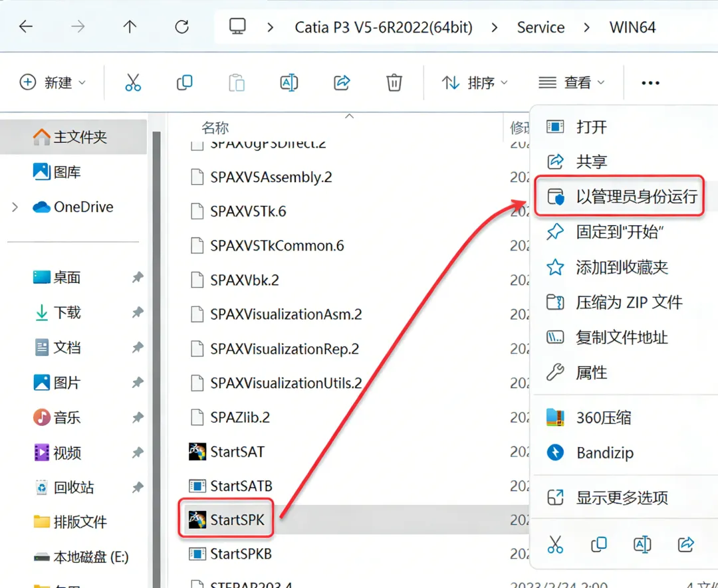Viewport: 718px width, 588px height.
Task: Copy via context menu bottom icon
Action: (598, 544)
